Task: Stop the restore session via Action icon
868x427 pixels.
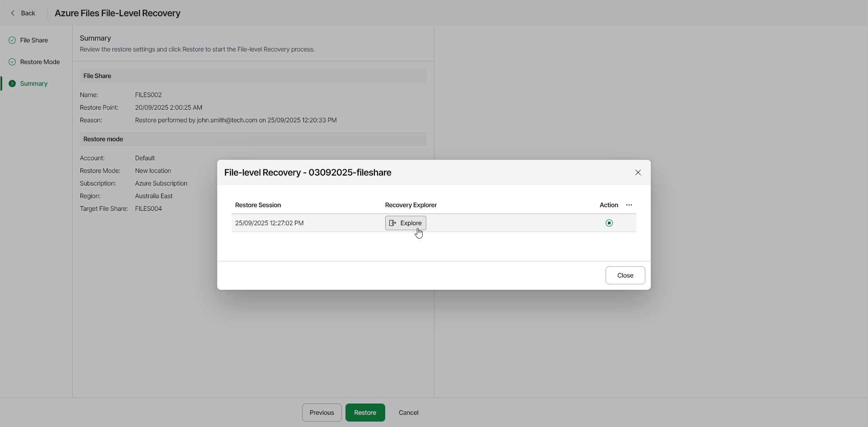Action: [x=609, y=223]
